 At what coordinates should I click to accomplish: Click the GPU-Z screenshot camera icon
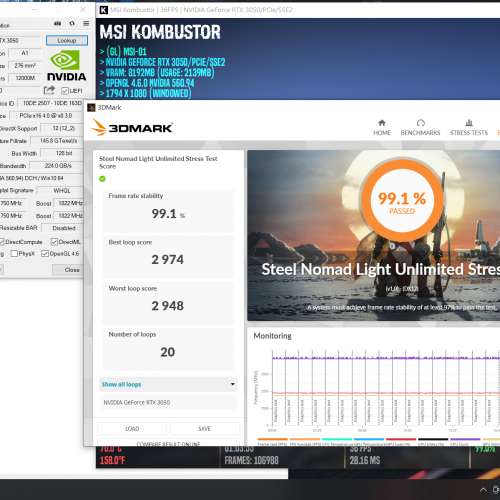58,23
